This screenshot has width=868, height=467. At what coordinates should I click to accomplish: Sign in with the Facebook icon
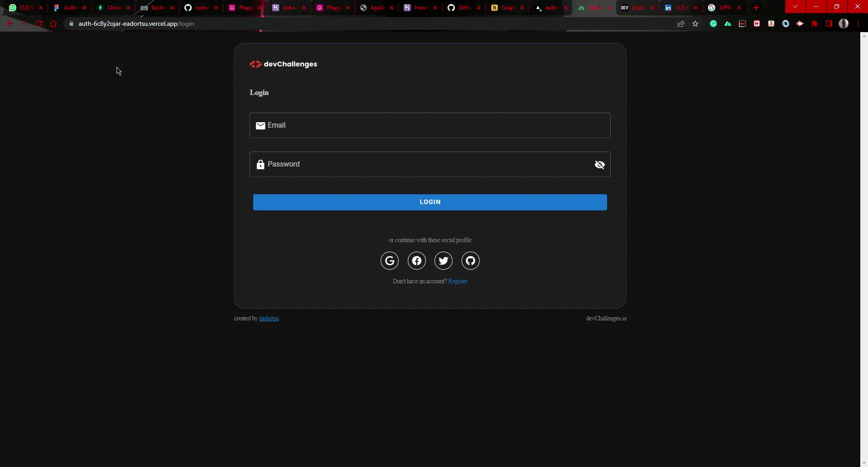pos(417,261)
